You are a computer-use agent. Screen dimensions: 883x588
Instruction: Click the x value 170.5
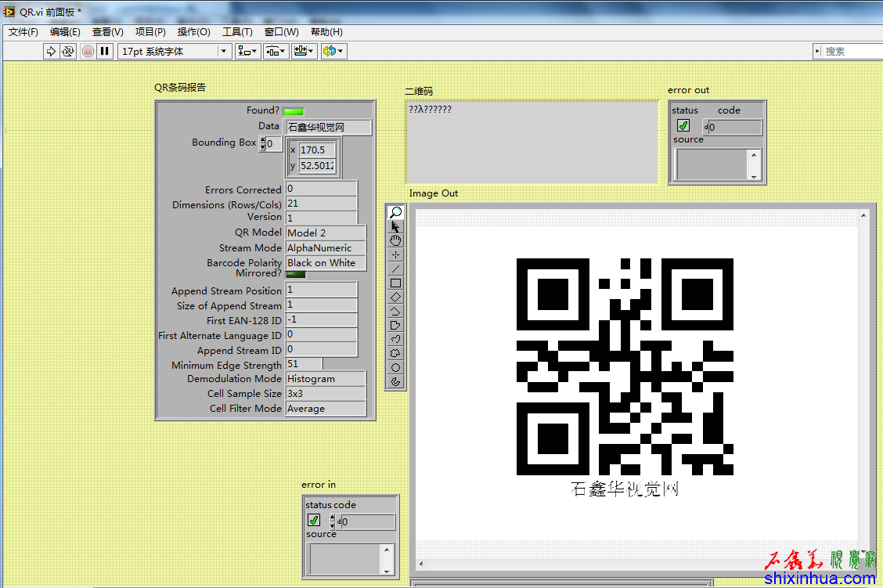[317, 150]
